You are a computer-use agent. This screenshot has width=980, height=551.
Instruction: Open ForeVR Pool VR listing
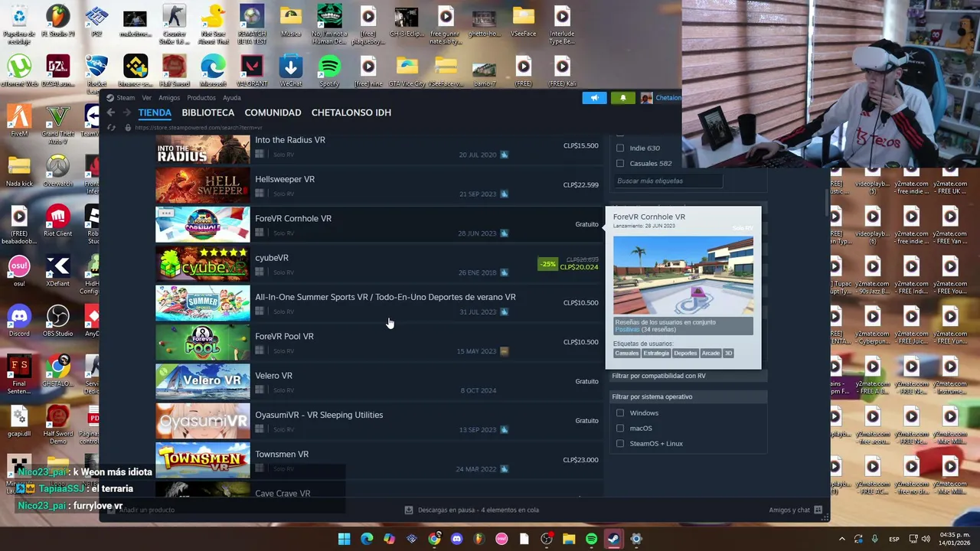point(377,342)
